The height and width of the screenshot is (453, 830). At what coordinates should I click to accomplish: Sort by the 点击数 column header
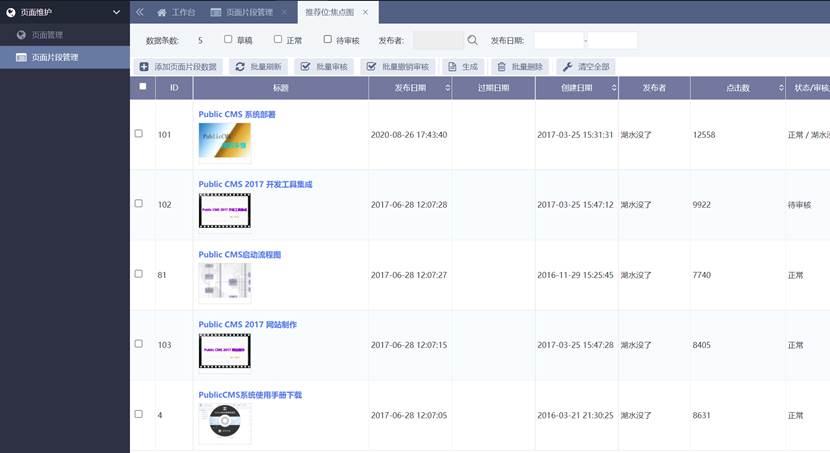pos(737,88)
